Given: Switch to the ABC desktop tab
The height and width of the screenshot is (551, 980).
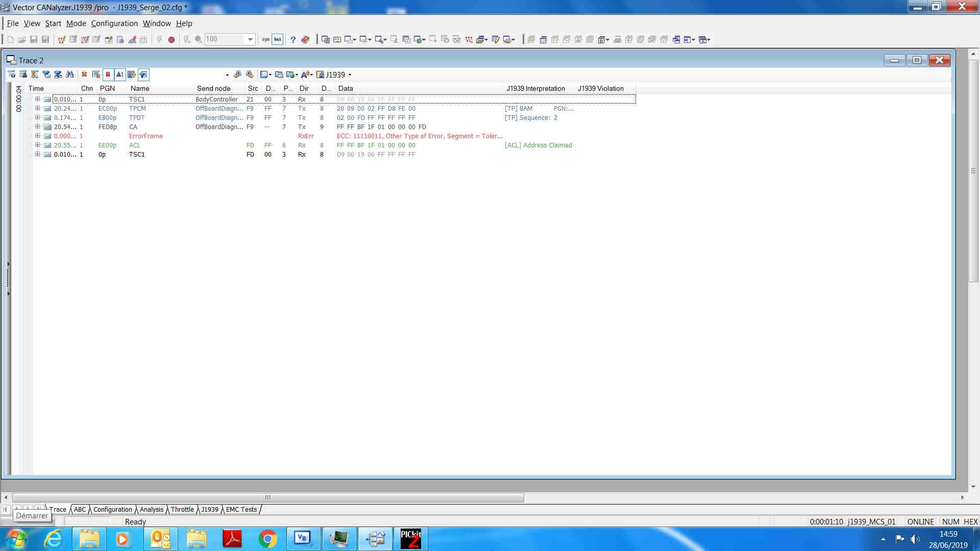Looking at the screenshot, I should coord(80,509).
